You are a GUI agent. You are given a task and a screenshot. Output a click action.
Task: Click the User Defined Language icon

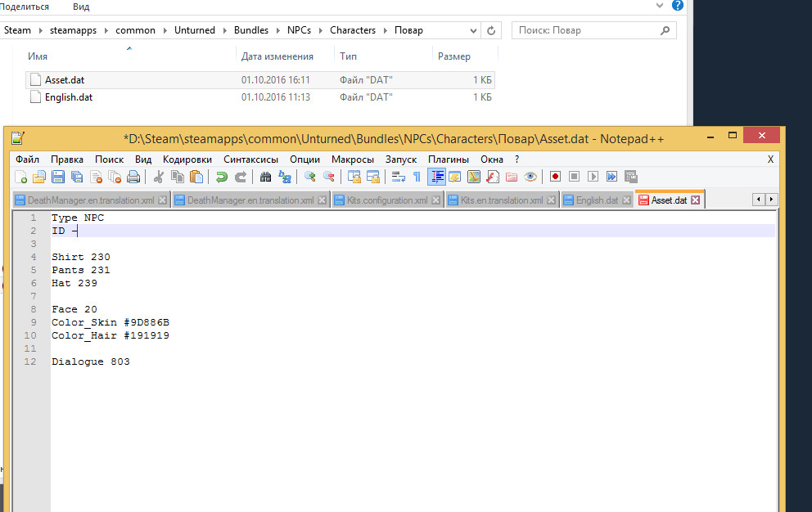[454, 177]
